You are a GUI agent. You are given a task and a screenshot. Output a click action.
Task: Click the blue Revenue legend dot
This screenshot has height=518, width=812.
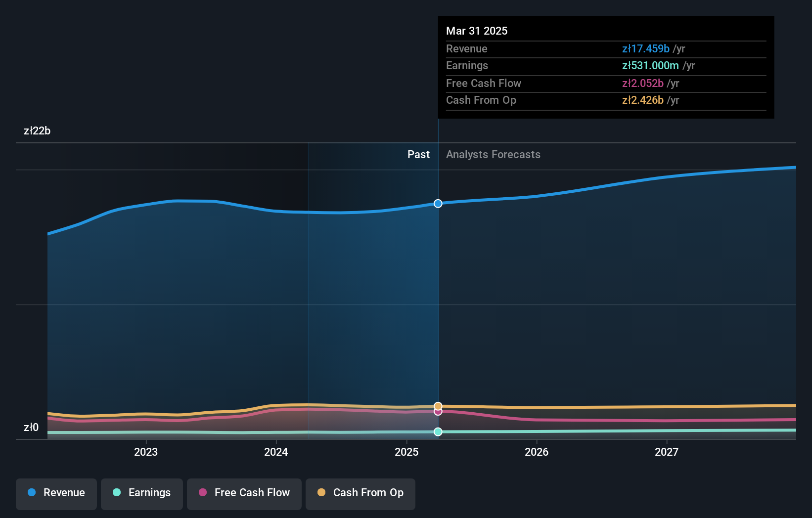pyautogui.click(x=32, y=493)
